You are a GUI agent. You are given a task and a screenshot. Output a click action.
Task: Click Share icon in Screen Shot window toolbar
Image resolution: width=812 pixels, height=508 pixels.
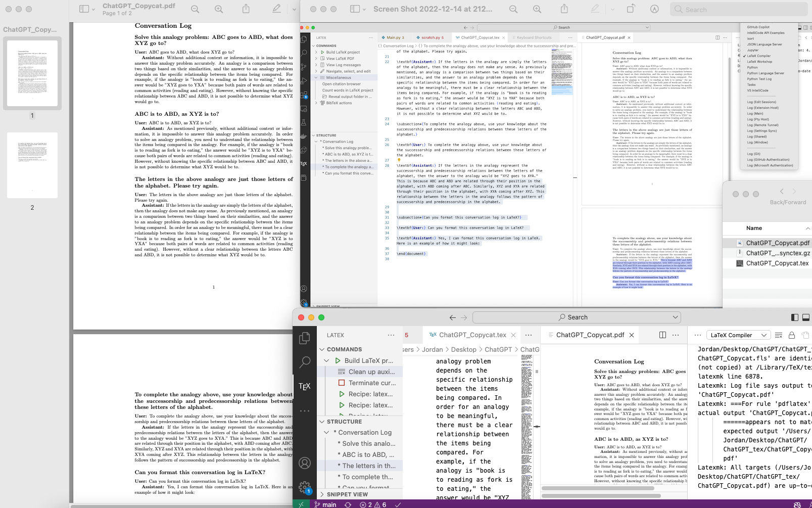pyautogui.click(x=564, y=9)
